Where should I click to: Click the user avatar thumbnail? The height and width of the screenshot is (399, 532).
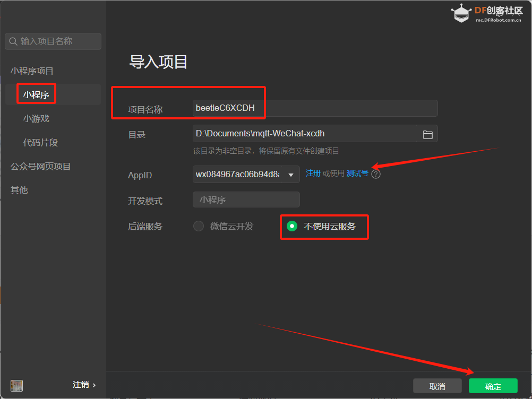tap(16, 385)
